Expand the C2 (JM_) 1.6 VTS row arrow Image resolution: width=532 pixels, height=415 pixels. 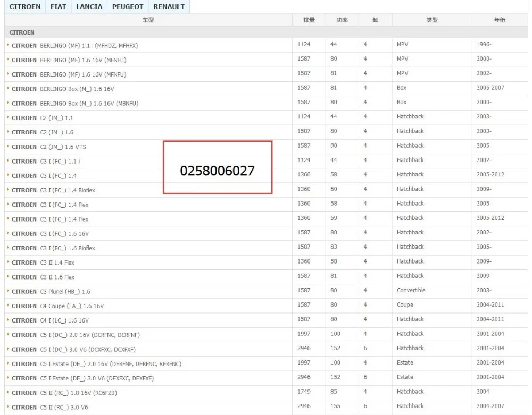[x=8, y=146]
